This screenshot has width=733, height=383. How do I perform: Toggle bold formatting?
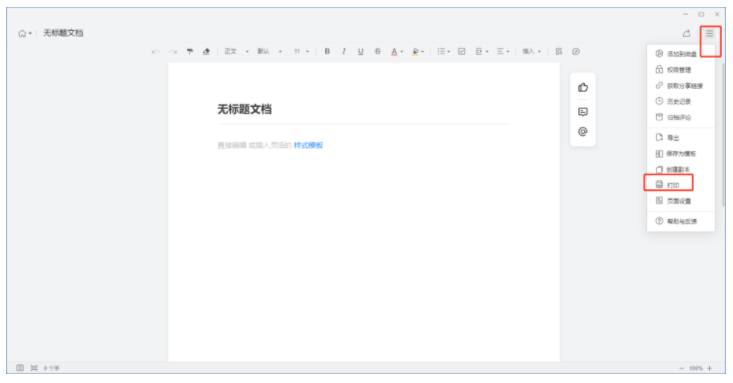(327, 51)
